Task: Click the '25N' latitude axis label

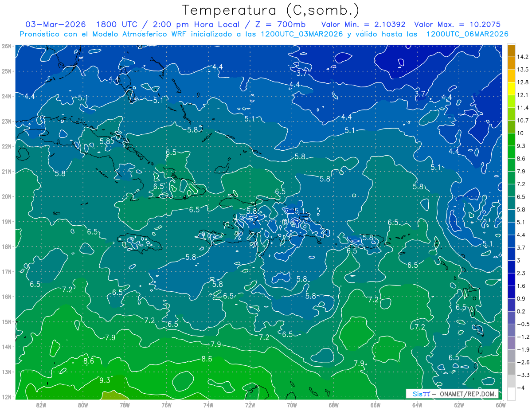Action: tap(6, 71)
